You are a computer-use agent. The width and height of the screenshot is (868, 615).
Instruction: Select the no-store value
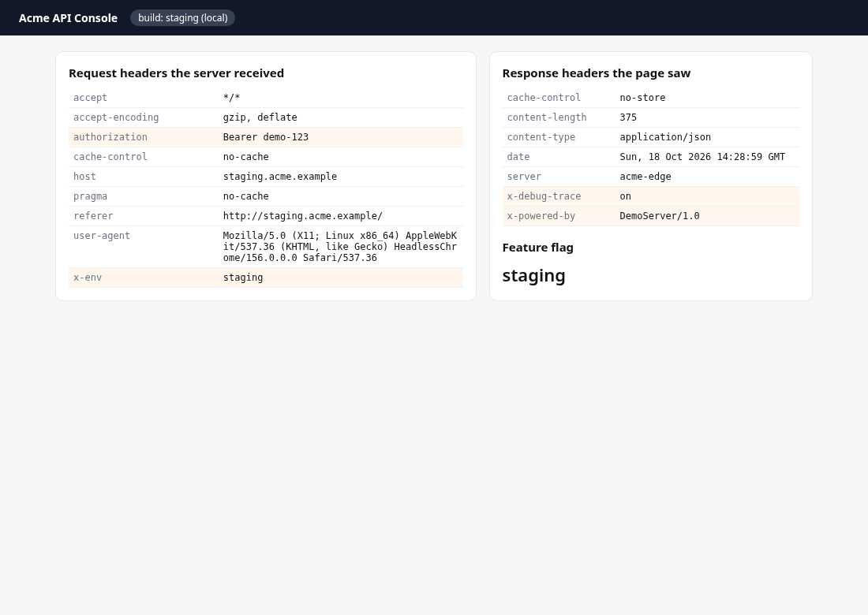(x=642, y=97)
